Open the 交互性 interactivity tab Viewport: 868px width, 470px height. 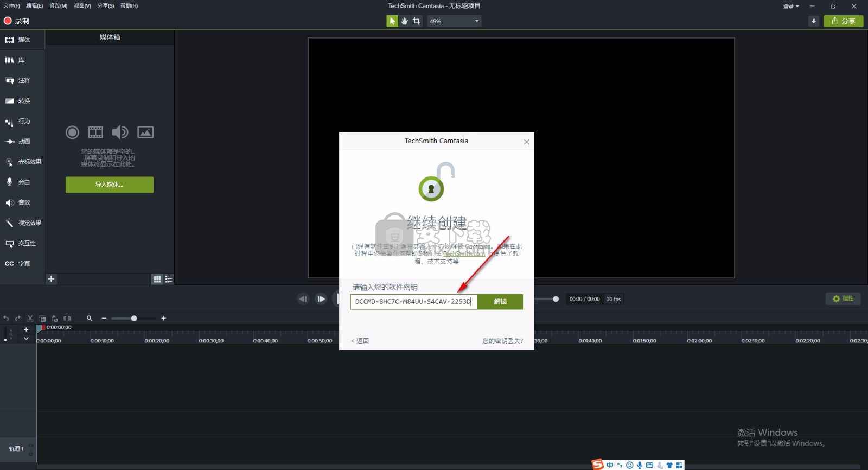[x=22, y=243]
